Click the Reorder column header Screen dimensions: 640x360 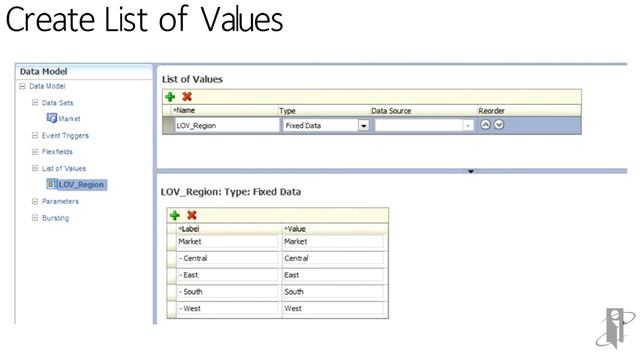point(529,111)
